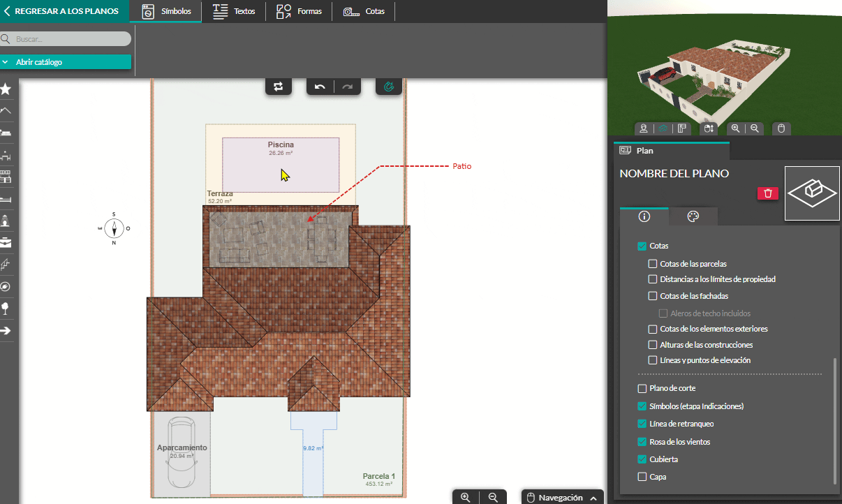Open the sofa furniture category in sidebar
The image size is (842, 504).
pyautogui.click(x=6, y=133)
